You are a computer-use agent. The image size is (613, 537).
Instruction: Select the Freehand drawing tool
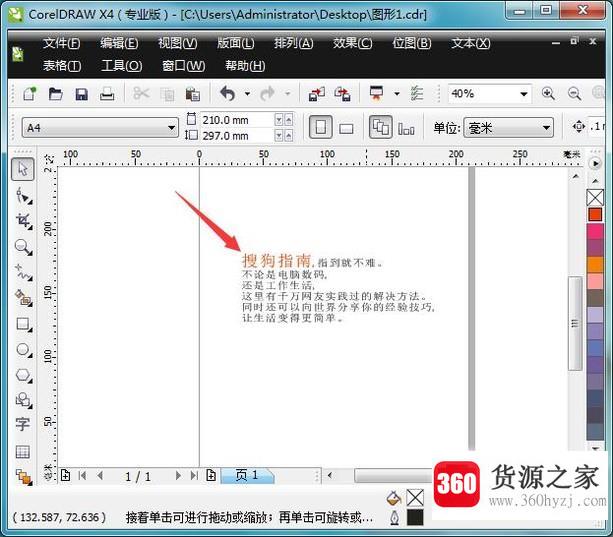(x=23, y=273)
